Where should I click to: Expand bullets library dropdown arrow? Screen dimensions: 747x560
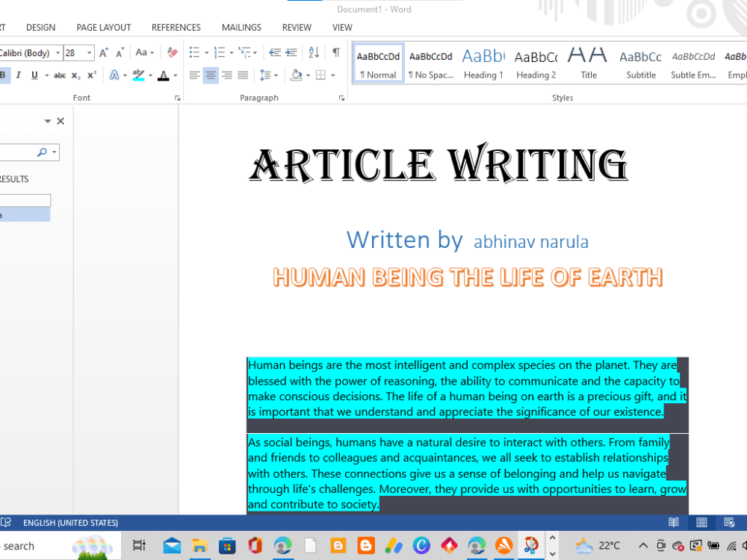tap(207, 53)
